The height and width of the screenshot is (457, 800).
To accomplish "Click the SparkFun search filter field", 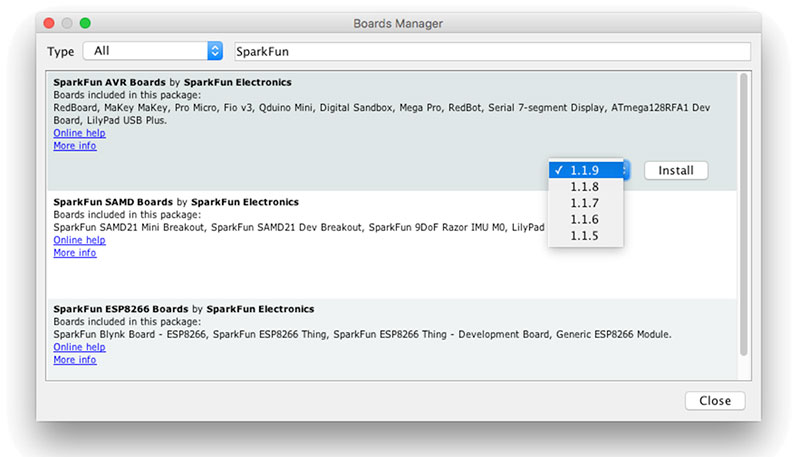I will point(491,51).
